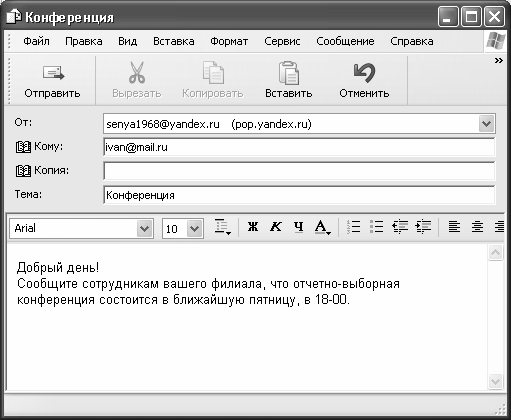
Task: Center-align the message text
Action: click(x=477, y=227)
